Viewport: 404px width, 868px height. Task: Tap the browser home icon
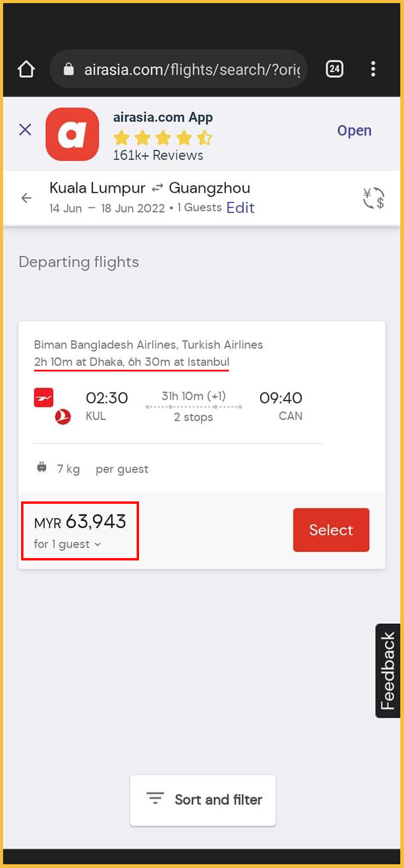click(26, 69)
